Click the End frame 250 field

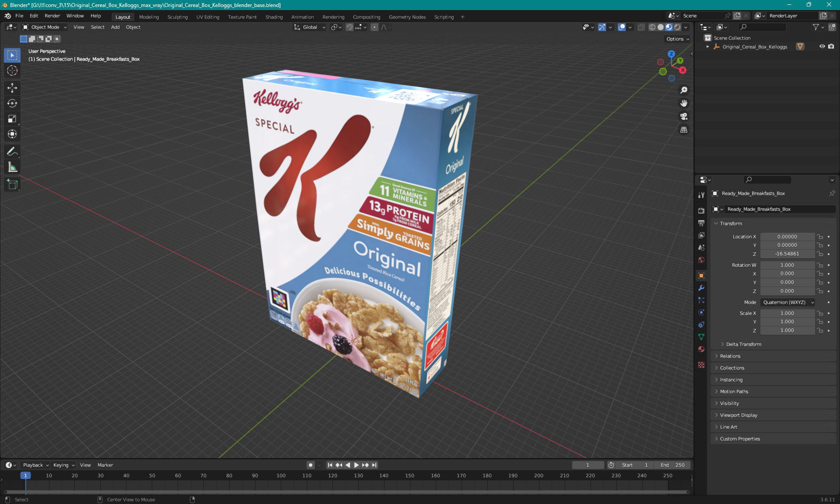tap(673, 465)
